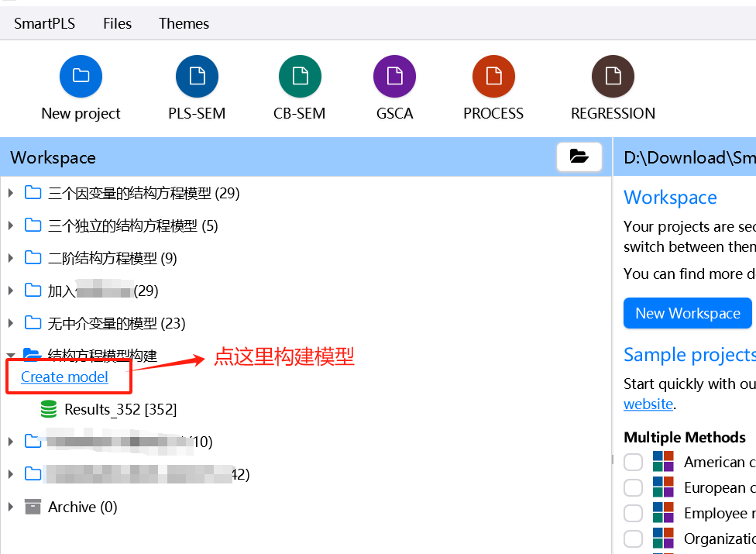
Task: Open the website link
Action: [x=648, y=404]
